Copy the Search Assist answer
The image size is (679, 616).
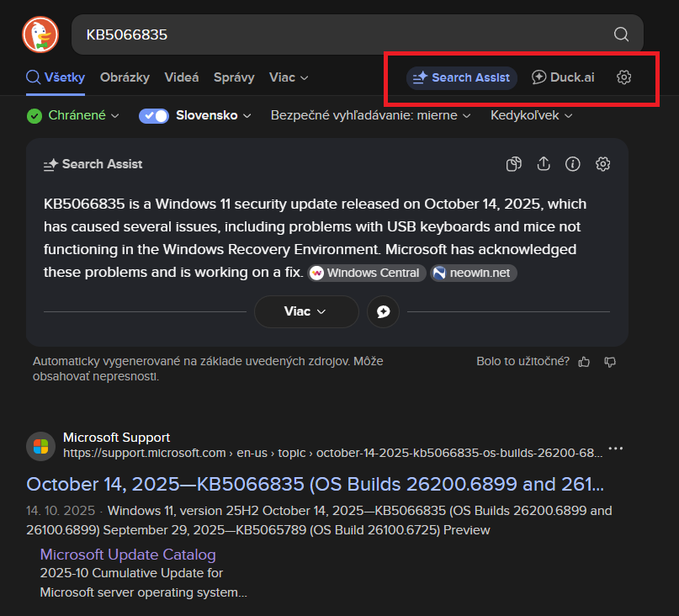(513, 164)
